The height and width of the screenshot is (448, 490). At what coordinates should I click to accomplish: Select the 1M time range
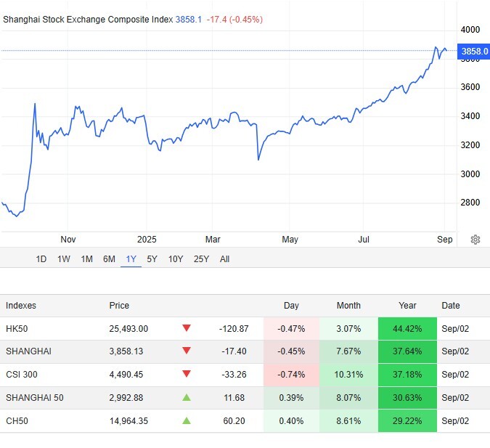[87, 259]
